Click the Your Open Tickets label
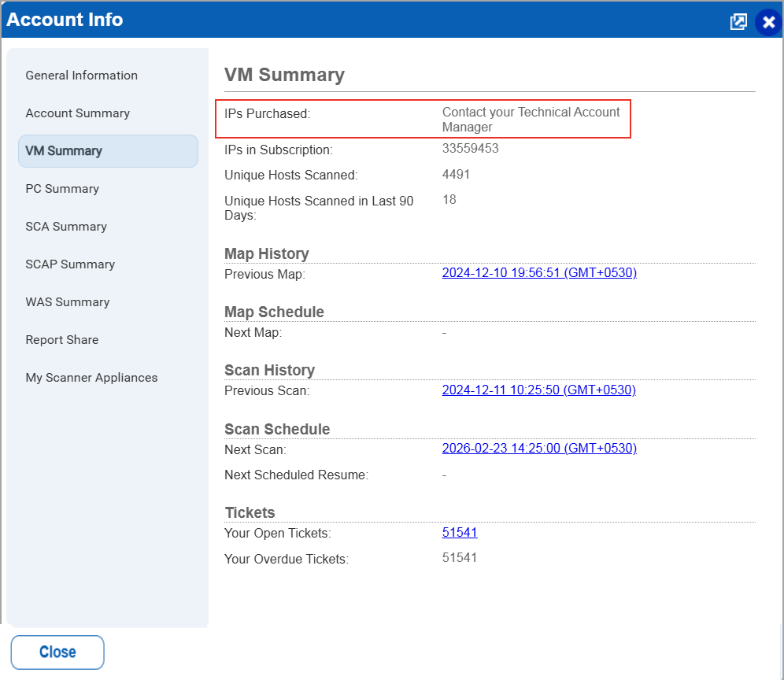 tap(278, 534)
